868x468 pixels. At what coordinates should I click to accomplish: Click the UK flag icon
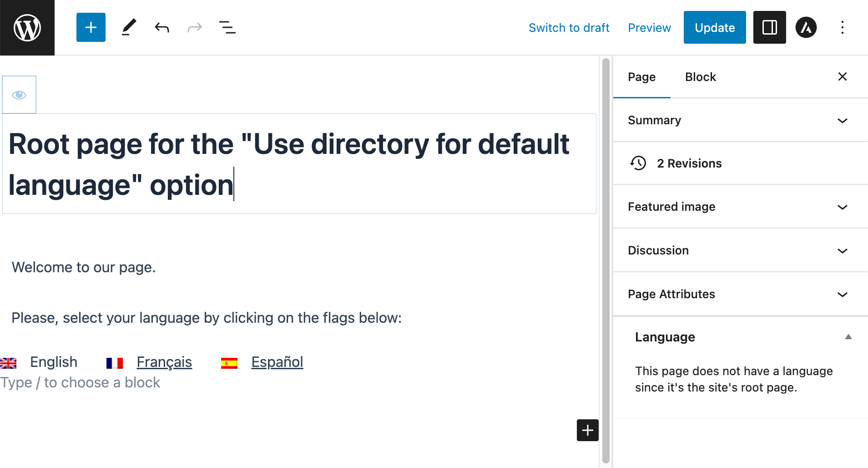[x=8, y=363]
